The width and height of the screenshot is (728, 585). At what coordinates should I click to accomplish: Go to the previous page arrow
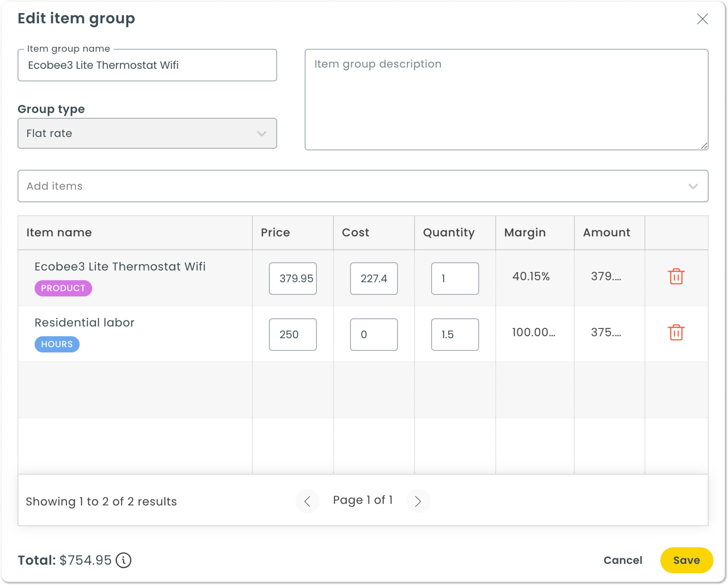[x=307, y=501]
